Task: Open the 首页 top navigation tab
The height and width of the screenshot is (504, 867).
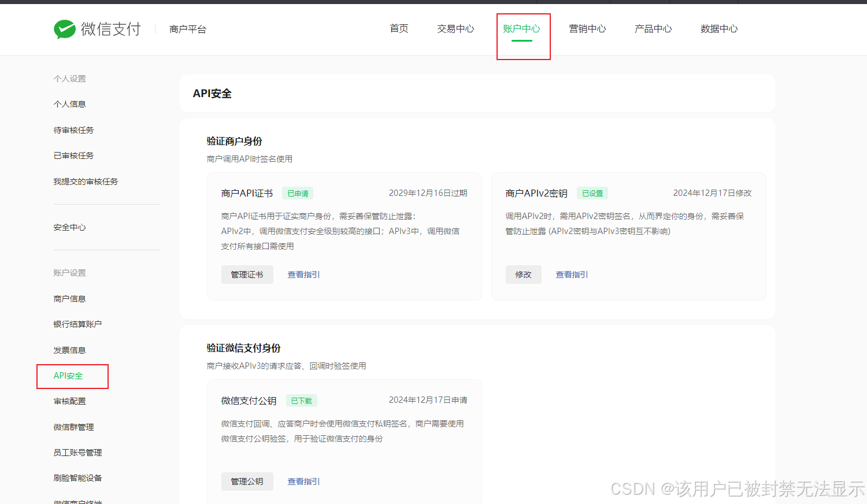Action: [399, 29]
